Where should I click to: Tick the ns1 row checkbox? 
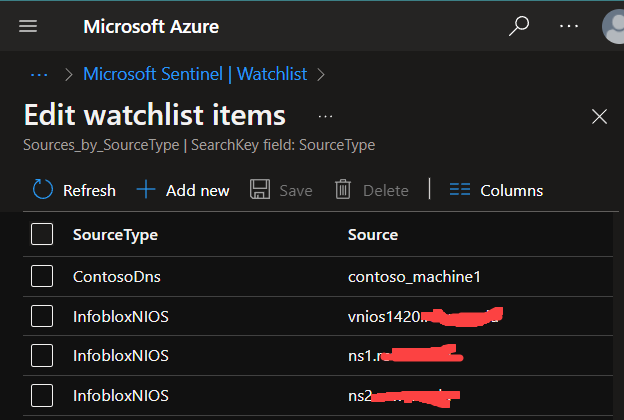[42, 355]
